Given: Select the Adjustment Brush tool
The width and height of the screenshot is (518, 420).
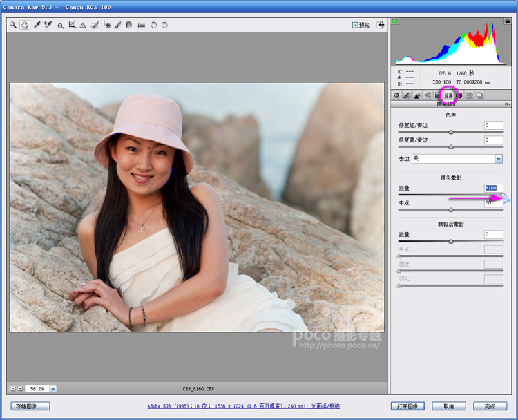Looking at the screenshot, I should point(117,25).
